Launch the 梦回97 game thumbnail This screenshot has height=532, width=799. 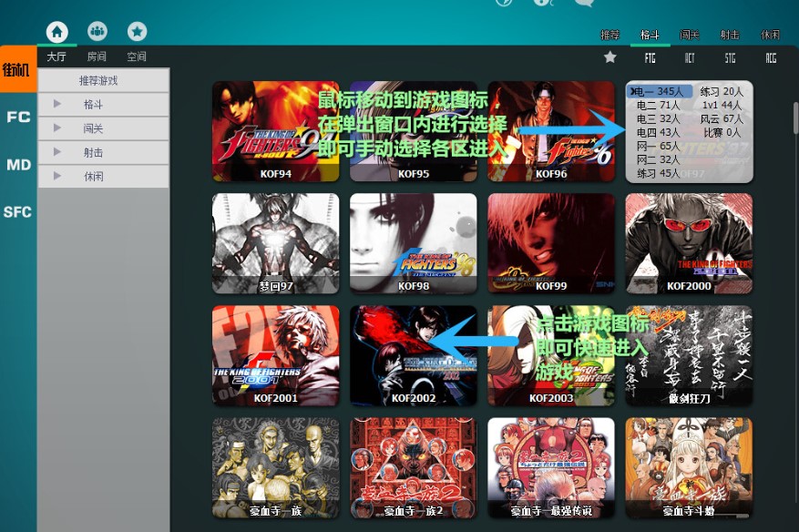pyautogui.click(x=276, y=243)
